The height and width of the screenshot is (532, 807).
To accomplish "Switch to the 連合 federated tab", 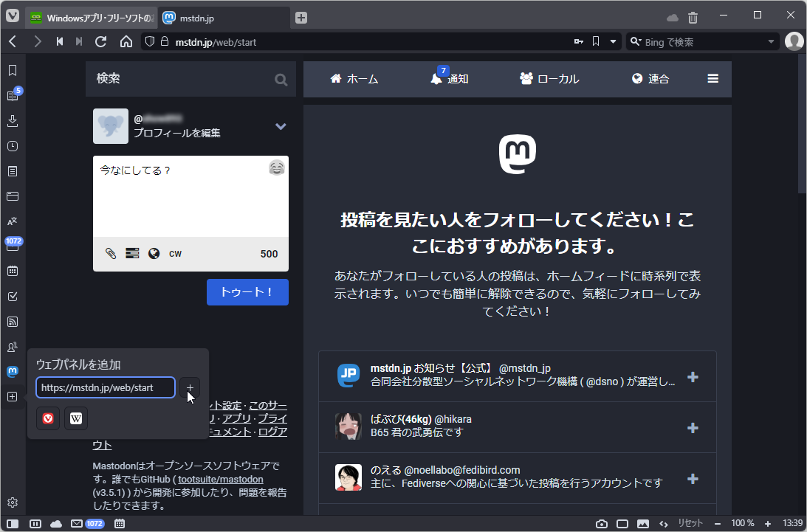I will (650, 79).
